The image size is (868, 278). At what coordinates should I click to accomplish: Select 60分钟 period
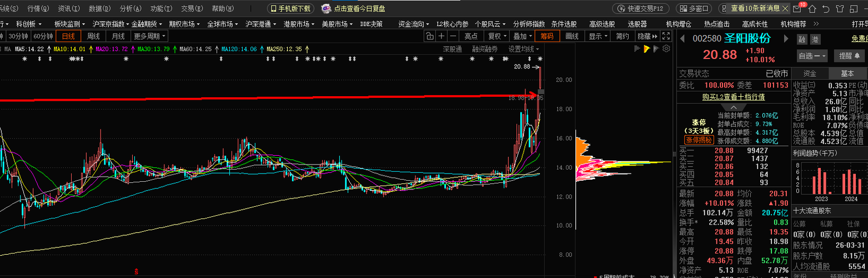pyautogui.click(x=43, y=36)
